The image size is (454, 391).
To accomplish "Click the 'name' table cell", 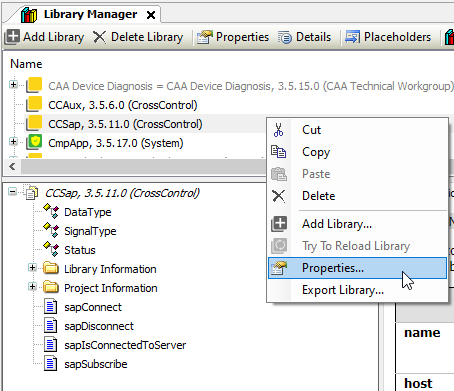I will tap(425, 348).
